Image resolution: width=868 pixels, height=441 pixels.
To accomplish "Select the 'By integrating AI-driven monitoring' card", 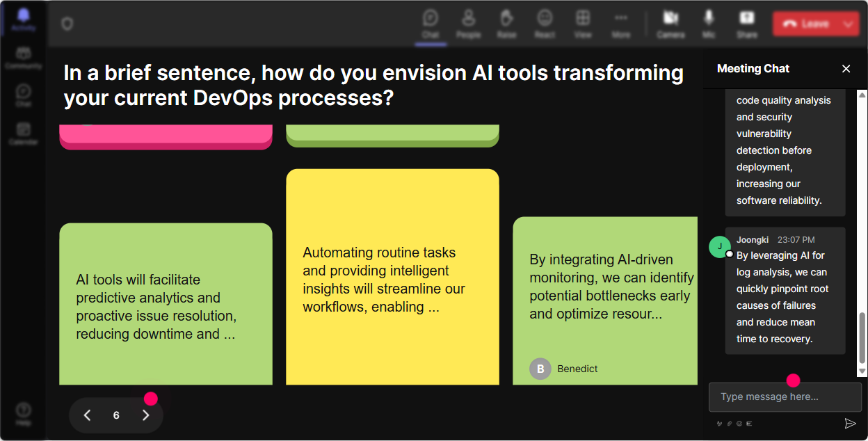I will point(605,300).
